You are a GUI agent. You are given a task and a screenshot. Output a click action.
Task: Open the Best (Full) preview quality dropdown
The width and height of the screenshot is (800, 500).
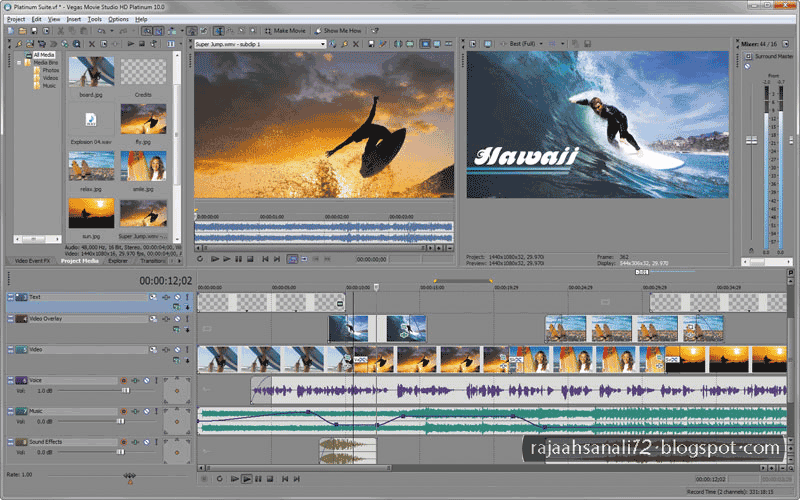tap(541, 44)
